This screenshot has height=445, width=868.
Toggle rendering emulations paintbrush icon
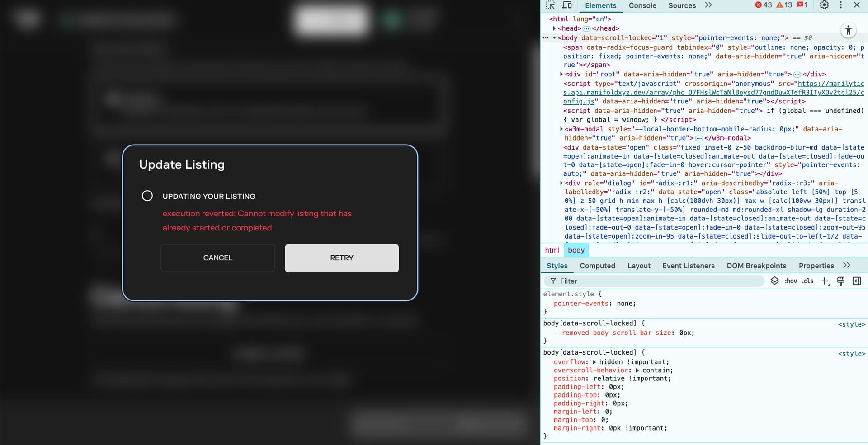click(841, 281)
